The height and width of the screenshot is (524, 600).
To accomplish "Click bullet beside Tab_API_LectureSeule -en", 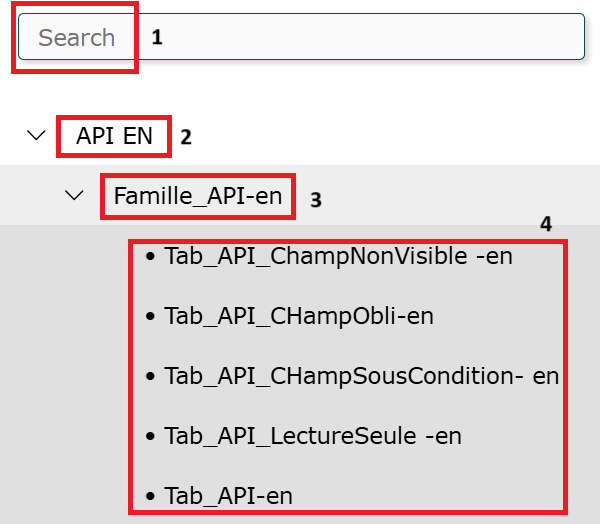I will pyautogui.click(x=150, y=437).
